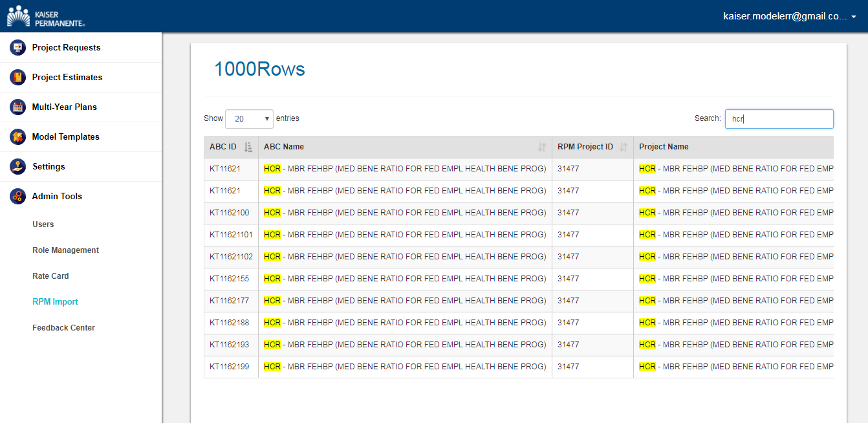Image resolution: width=868 pixels, height=423 pixels.
Task: Click the Project Requests sidebar icon
Action: pos(17,47)
